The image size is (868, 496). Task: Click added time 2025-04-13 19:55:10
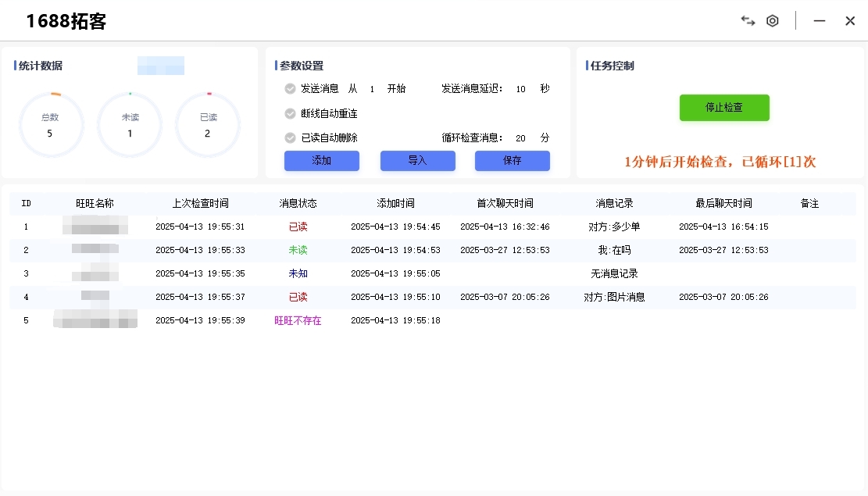tap(395, 298)
